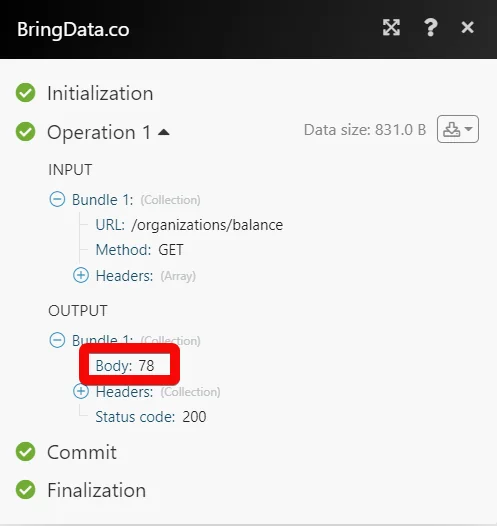Collapse the INPUT Bundle 1 minus icon

coord(57,199)
